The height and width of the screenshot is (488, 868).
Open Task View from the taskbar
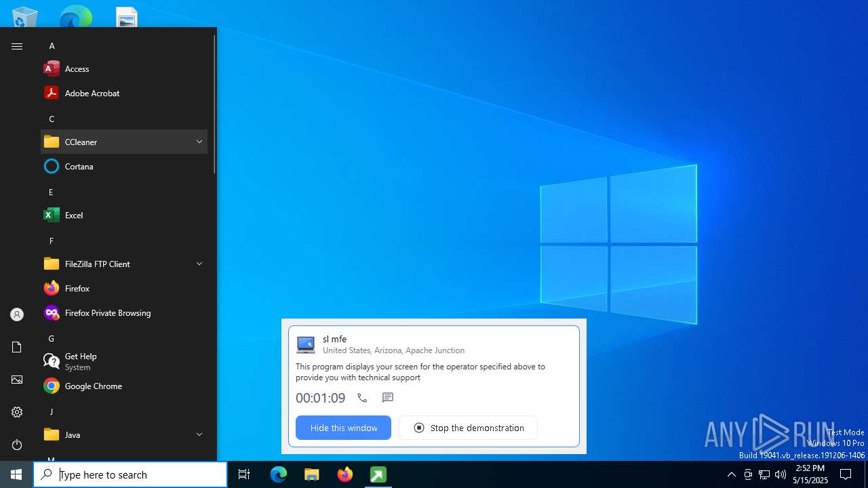(x=244, y=474)
